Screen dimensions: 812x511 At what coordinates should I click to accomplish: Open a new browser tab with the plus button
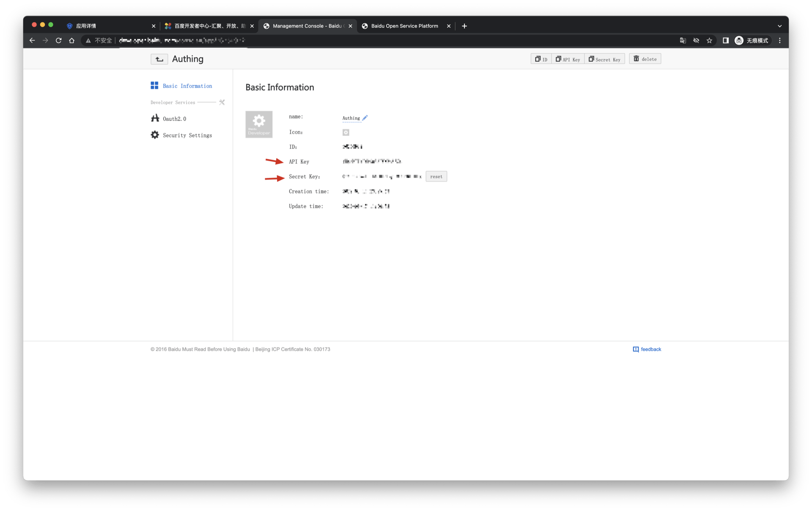coord(464,26)
